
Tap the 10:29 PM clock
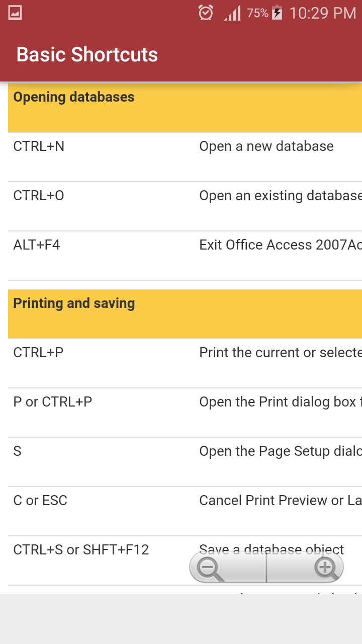coord(323,13)
